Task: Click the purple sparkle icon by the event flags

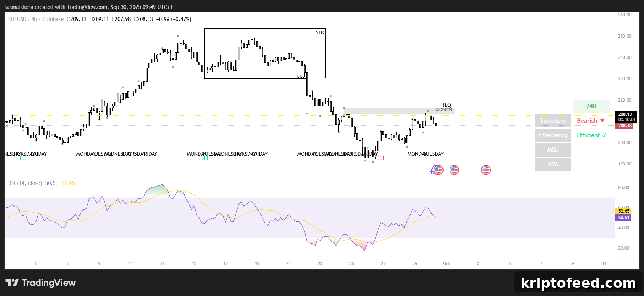Action: point(432,171)
